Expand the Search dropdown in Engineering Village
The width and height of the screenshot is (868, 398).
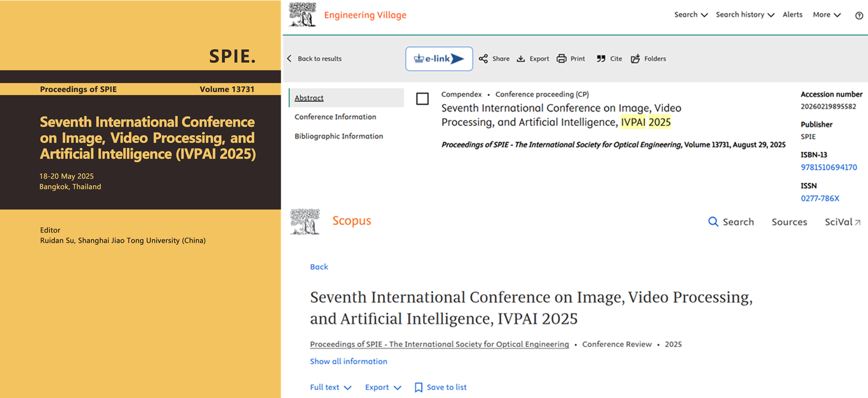pyautogui.click(x=691, y=15)
